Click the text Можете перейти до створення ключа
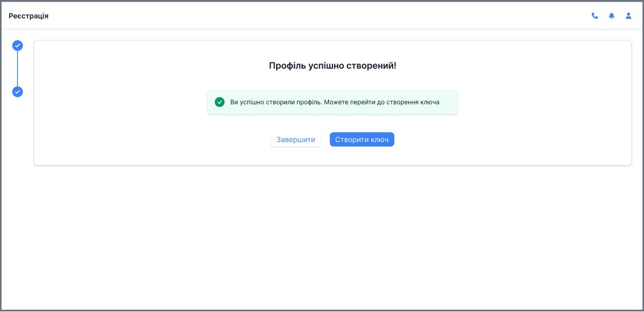 coord(381,102)
